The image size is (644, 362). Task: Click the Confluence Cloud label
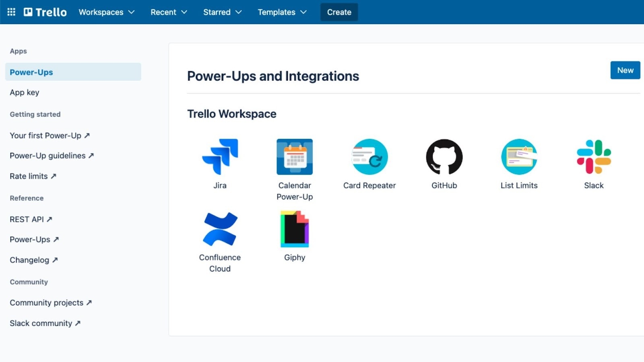(220, 263)
